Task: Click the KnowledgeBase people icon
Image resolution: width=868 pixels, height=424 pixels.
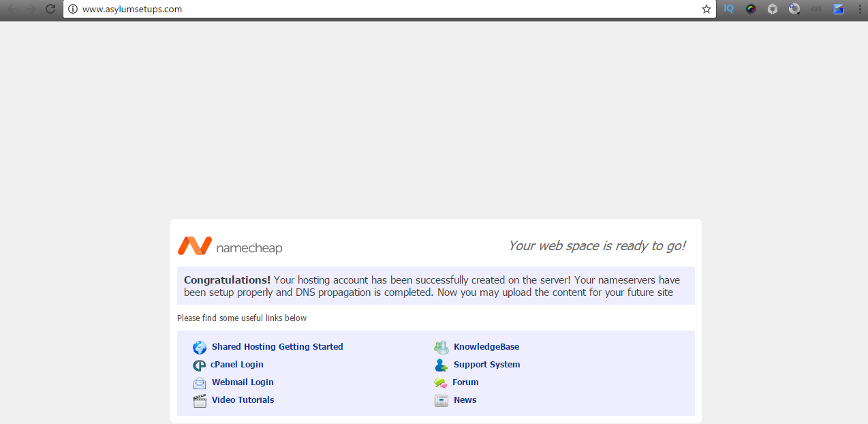Action: click(441, 347)
